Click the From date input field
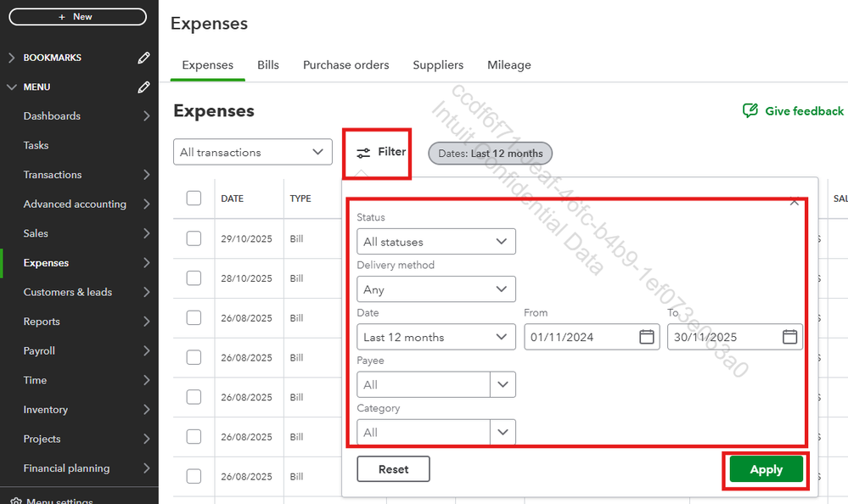 (581, 337)
